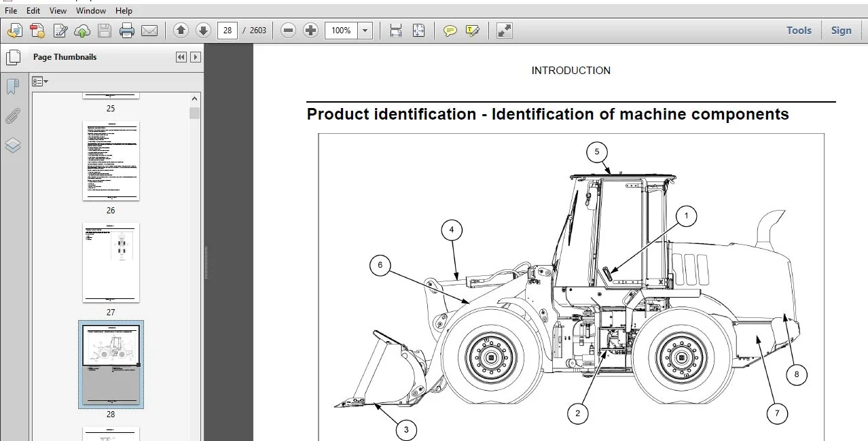Image resolution: width=868 pixels, height=441 pixels.
Task: Open the Window menu
Action: [91, 11]
